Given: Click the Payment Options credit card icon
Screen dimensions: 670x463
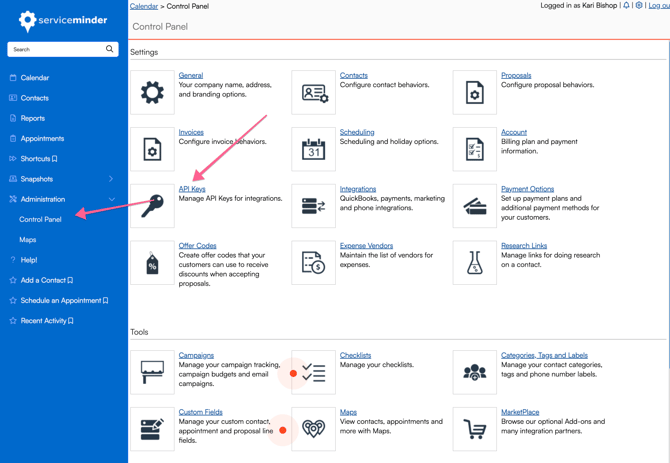Looking at the screenshot, I should tap(475, 206).
